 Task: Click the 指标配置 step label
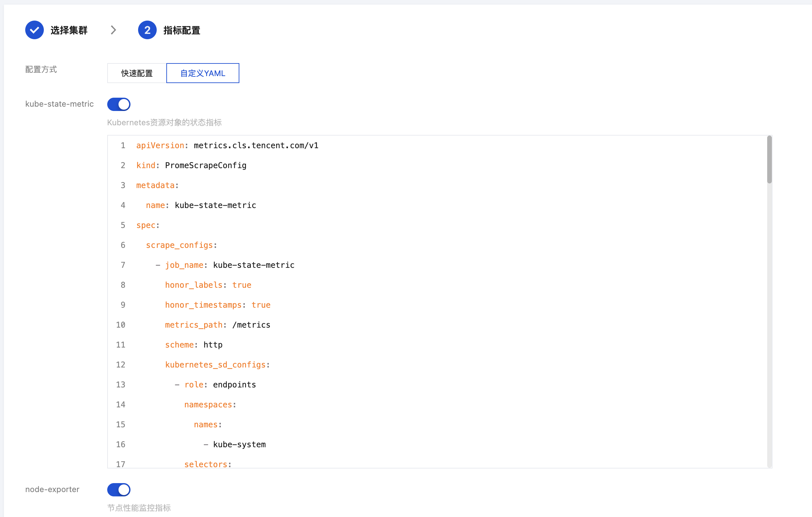click(x=182, y=30)
